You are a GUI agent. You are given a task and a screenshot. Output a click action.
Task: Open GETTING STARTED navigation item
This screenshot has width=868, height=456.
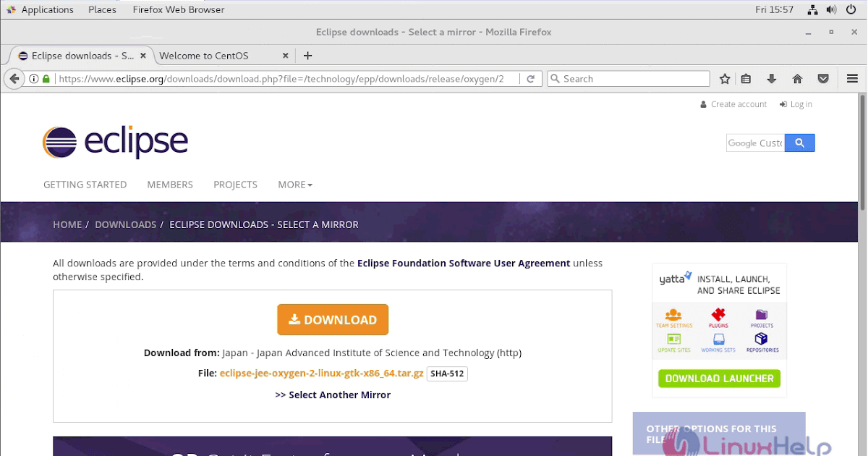click(85, 185)
